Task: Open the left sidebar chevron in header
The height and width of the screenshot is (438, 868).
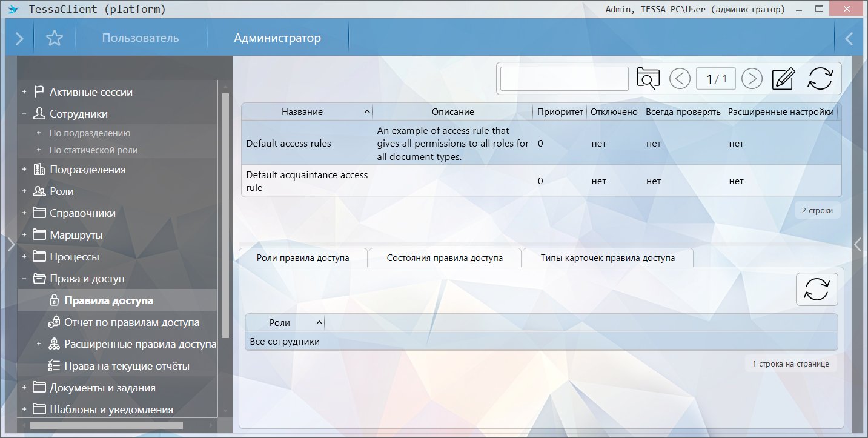Action: tap(19, 39)
